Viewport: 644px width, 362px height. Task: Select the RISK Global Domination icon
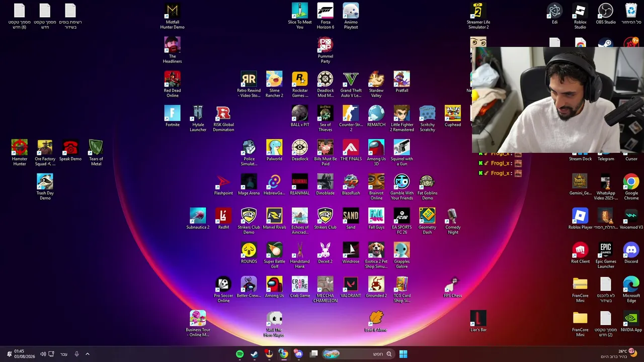point(223,119)
